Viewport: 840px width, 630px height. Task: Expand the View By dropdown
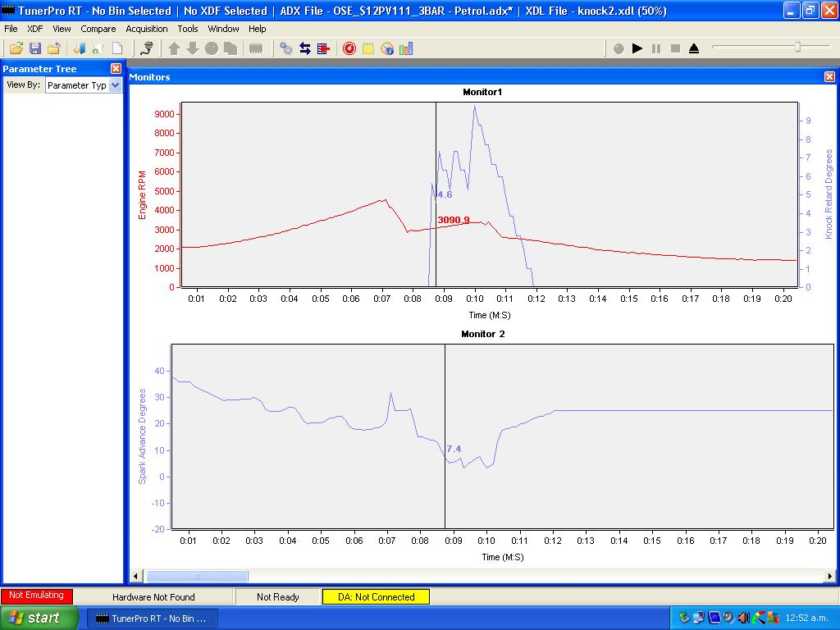tap(115, 85)
